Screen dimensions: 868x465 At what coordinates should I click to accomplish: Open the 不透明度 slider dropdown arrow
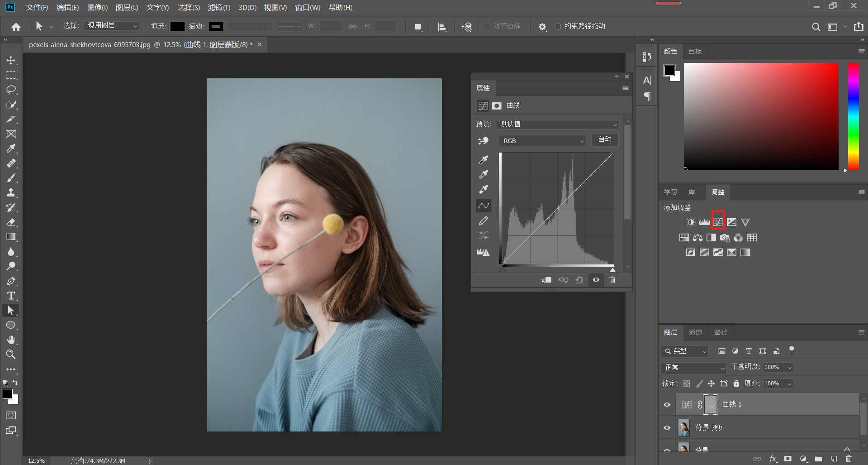click(789, 367)
